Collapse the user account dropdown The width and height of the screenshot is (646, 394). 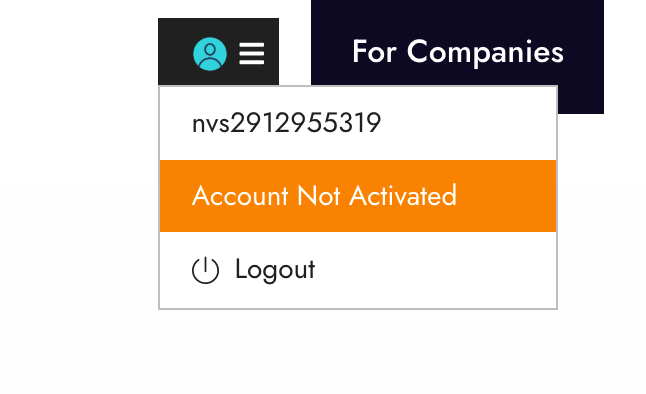218,52
